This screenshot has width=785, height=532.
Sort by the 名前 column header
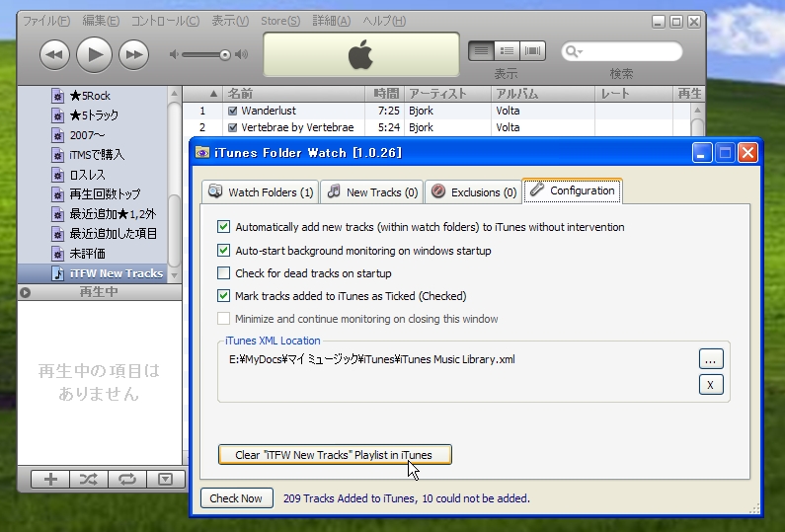pyautogui.click(x=294, y=94)
